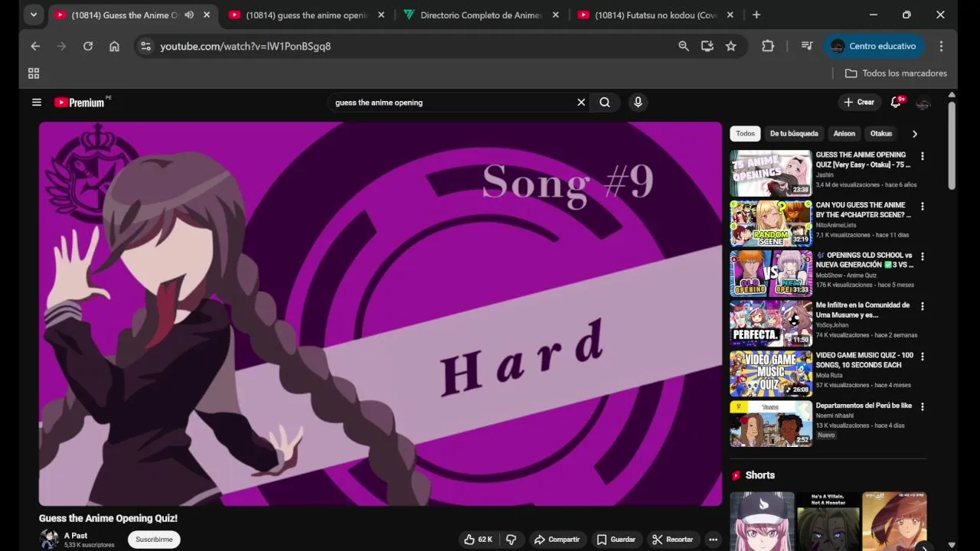Switch to the Futatsu no kodou tab
This screenshot has height=551, width=980.
[655, 15]
